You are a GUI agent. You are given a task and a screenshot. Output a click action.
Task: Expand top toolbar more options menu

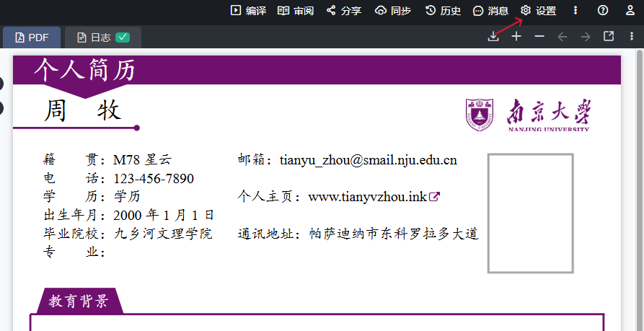click(575, 10)
